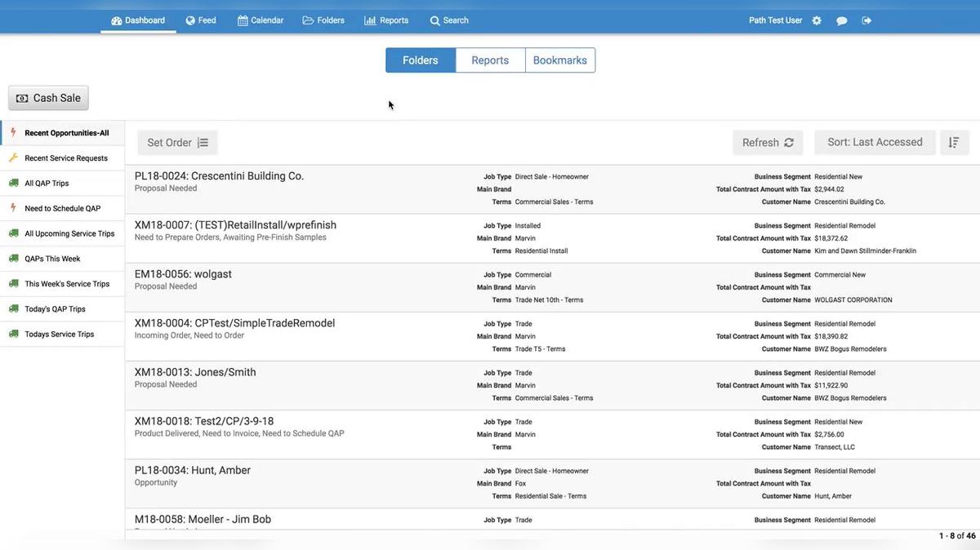Screen dimensions: 980x550
Task: Click the Search magnifier icon
Action: click(435, 20)
